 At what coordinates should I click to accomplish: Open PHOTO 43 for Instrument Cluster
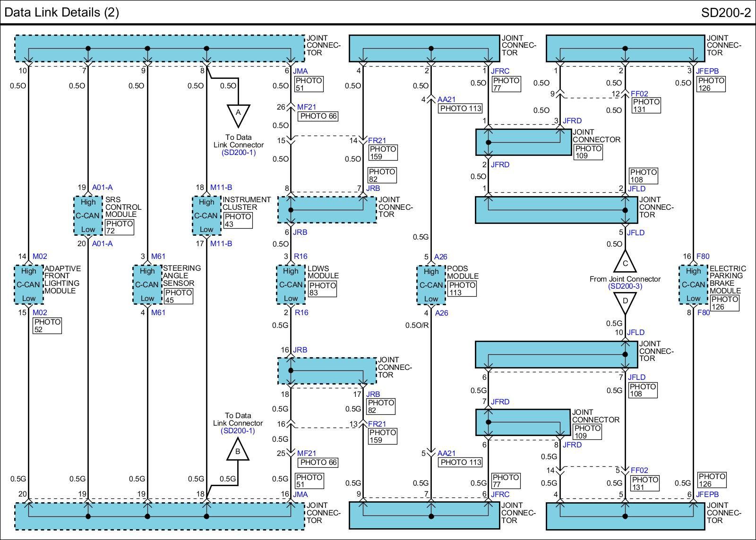pos(238,220)
